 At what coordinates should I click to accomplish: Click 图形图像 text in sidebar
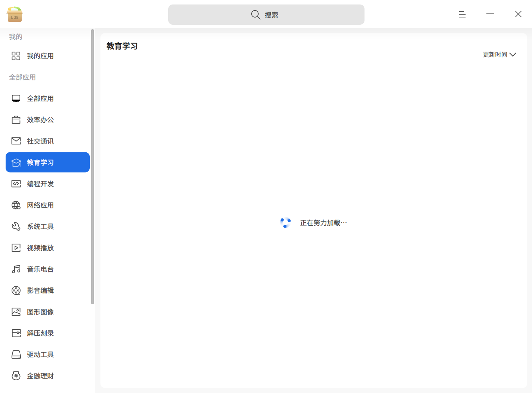click(40, 312)
